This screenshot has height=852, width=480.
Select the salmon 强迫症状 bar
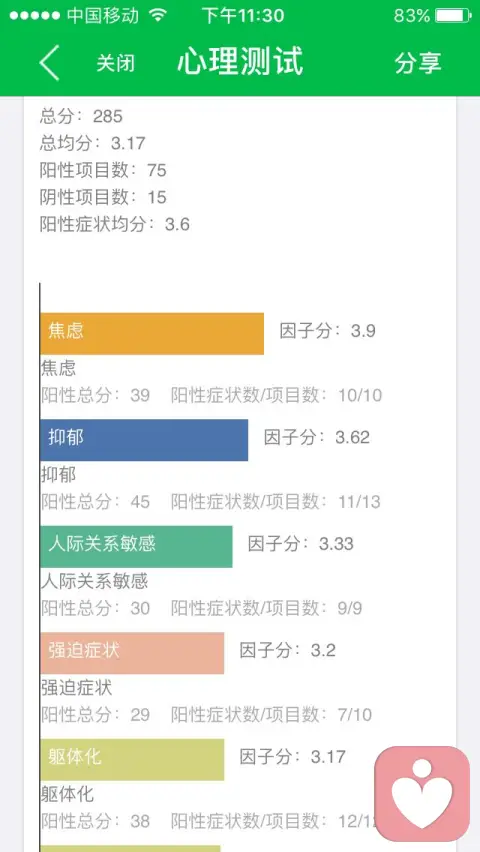(132, 653)
